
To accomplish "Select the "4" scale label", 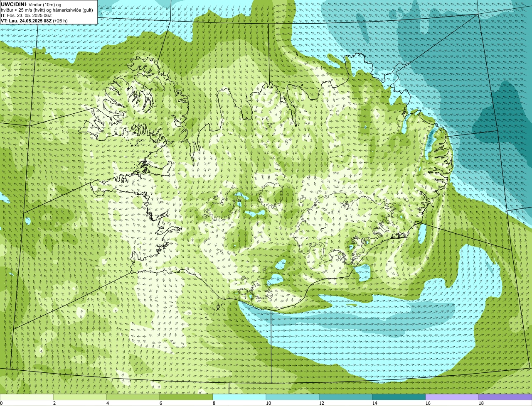I will [x=108, y=403].
